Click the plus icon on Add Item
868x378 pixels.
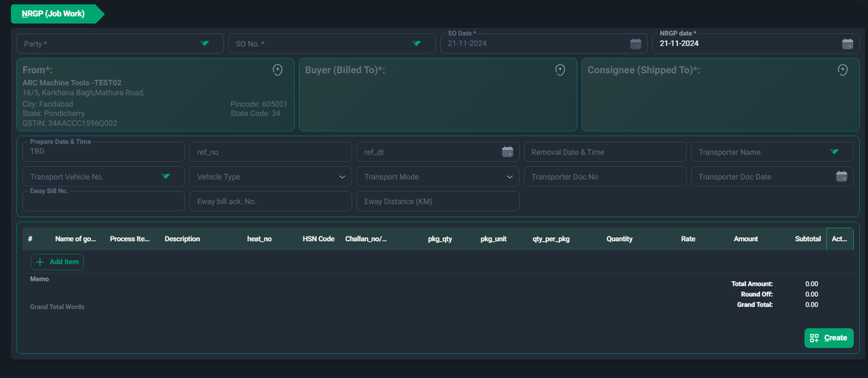point(40,261)
